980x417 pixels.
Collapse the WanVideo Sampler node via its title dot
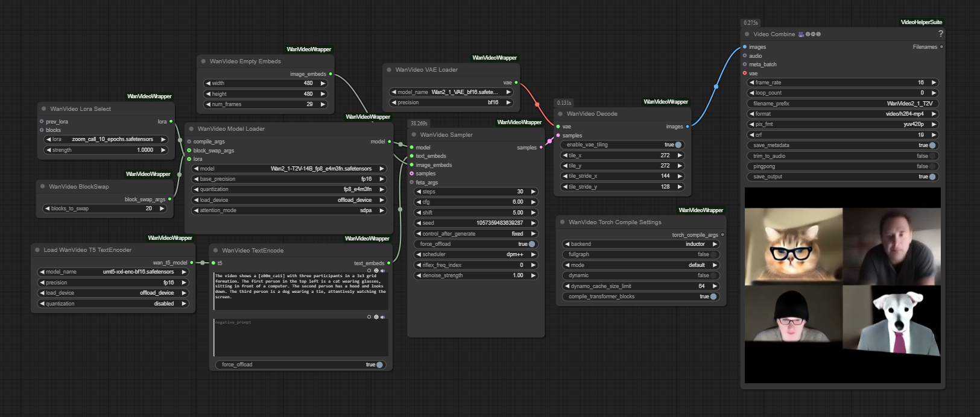click(414, 135)
